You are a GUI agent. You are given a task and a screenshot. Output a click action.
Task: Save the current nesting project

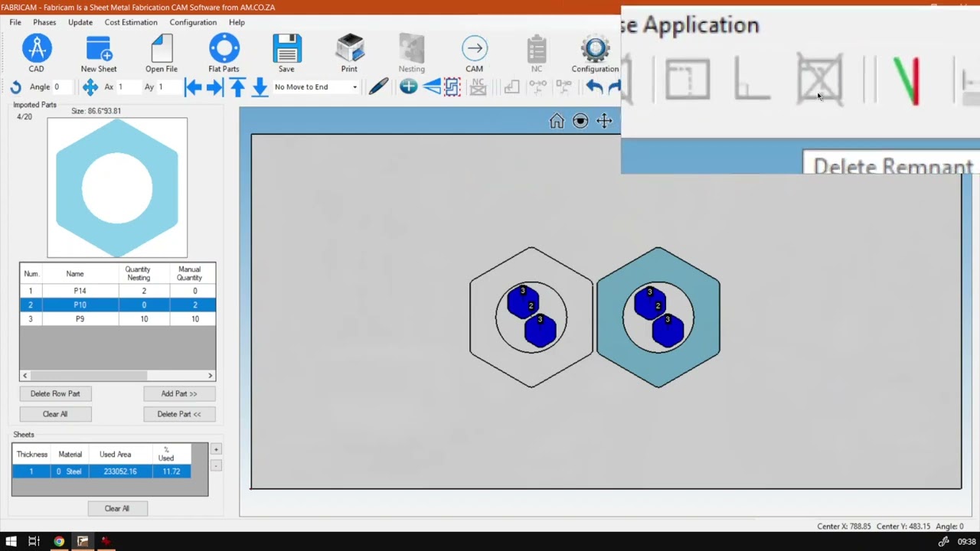point(286,54)
